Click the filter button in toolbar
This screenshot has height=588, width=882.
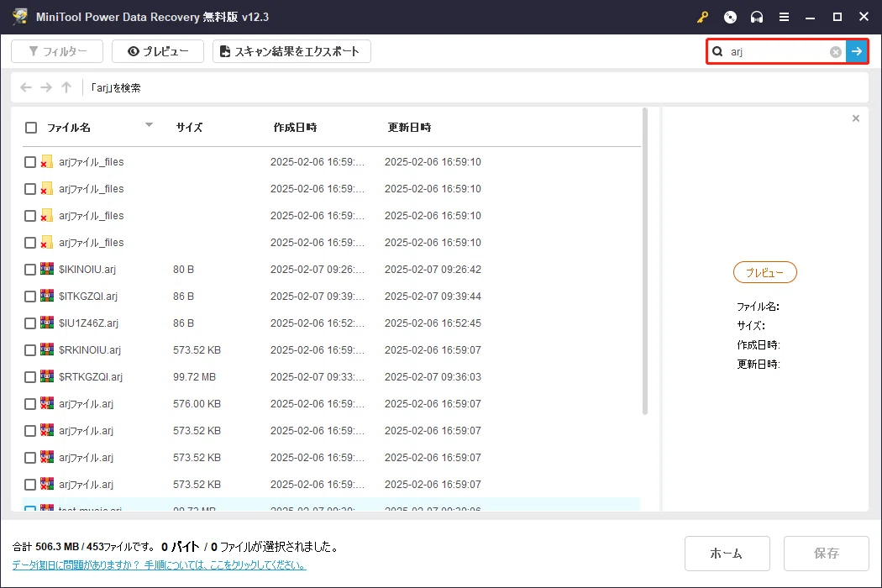(57, 51)
